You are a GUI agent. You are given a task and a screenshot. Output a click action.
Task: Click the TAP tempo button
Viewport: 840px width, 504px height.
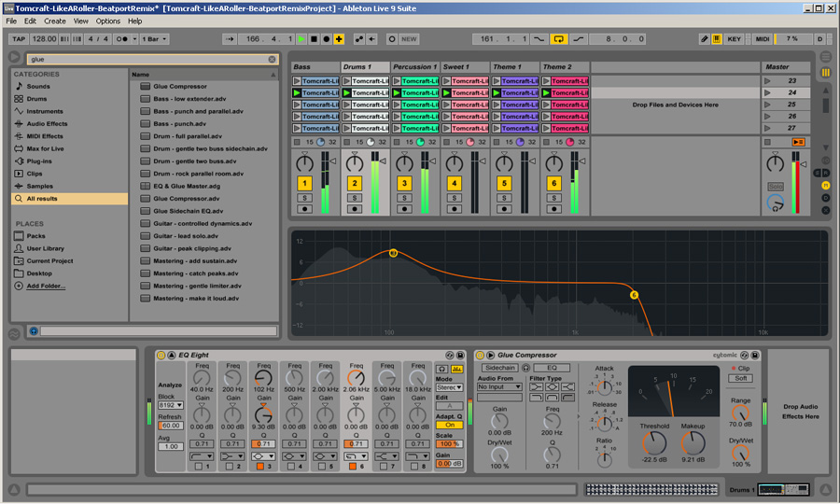[19, 39]
